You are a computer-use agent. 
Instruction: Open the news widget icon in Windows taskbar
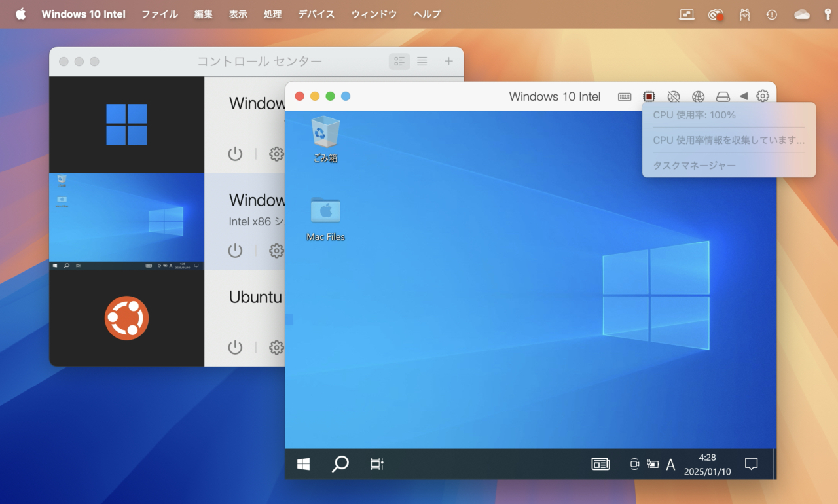tap(600, 464)
